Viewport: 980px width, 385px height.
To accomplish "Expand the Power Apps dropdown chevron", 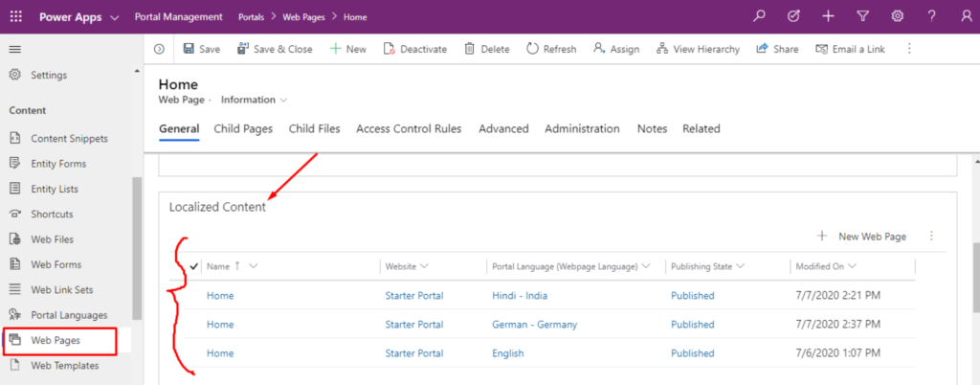I will (115, 17).
